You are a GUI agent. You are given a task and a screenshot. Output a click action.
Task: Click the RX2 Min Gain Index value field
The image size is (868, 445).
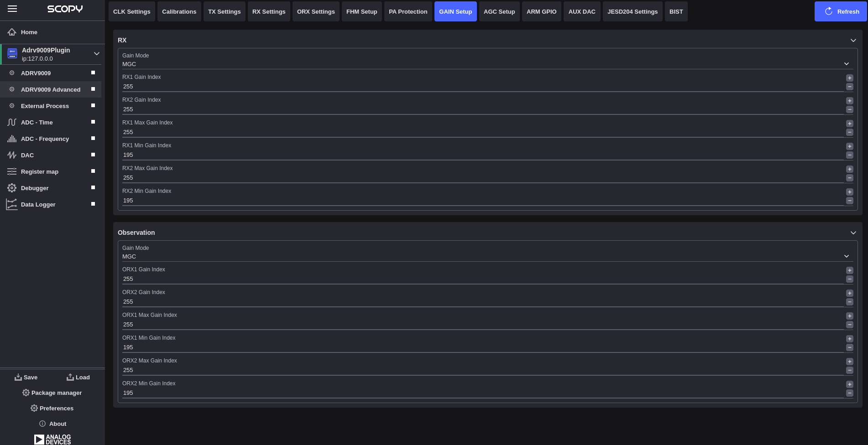pos(483,201)
